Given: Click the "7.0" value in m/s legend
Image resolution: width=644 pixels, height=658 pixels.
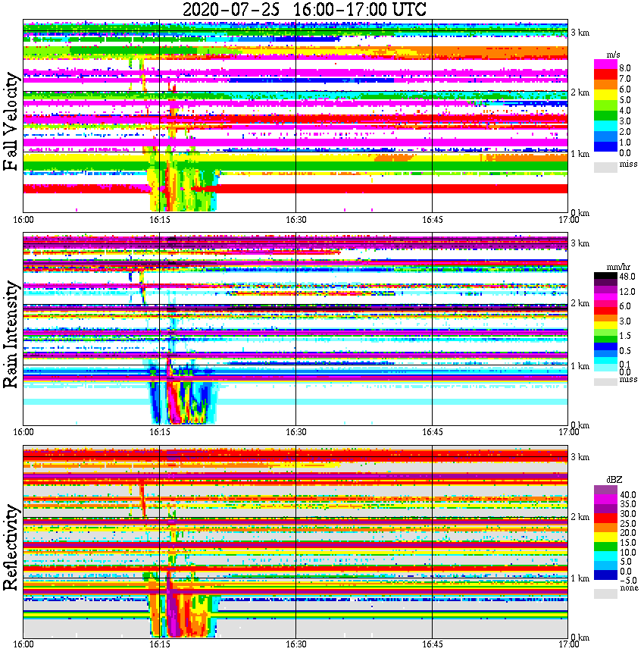Looking at the screenshot, I should 625,79.
